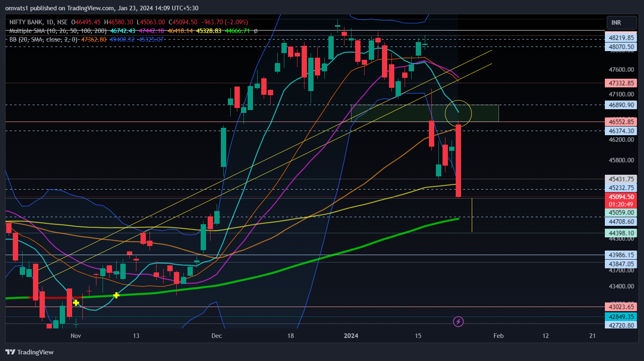The height and width of the screenshot is (361, 644).
Task: Click price label 45232.75
Action: [x=621, y=188]
